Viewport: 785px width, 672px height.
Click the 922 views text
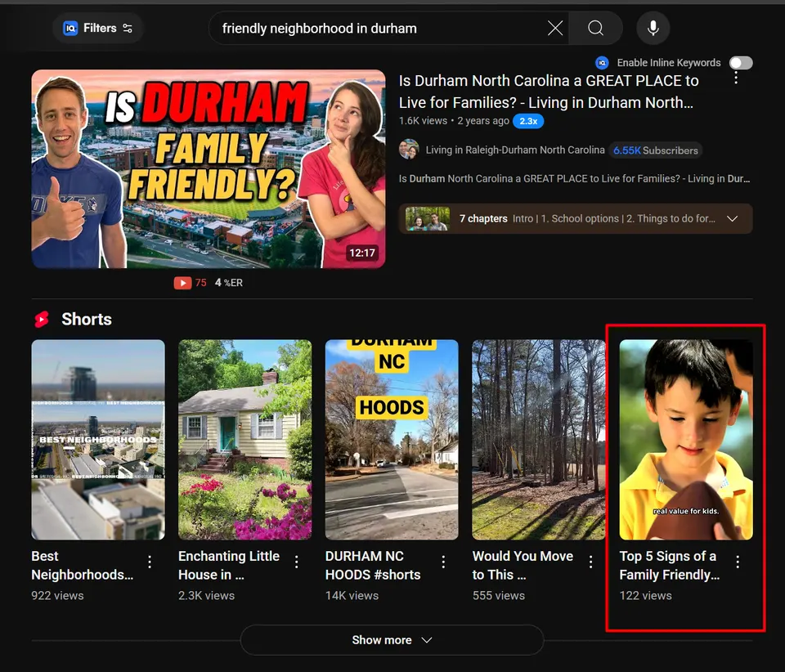57,595
